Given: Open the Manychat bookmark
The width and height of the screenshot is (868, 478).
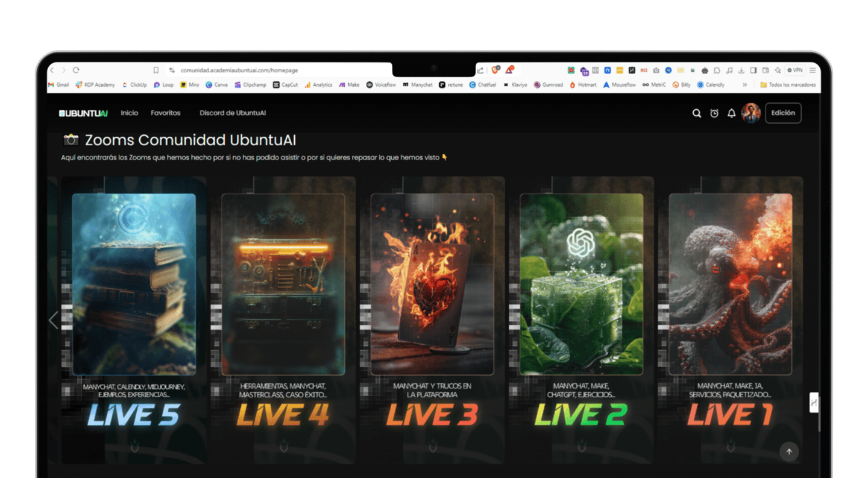Looking at the screenshot, I should [x=418, y=85].
